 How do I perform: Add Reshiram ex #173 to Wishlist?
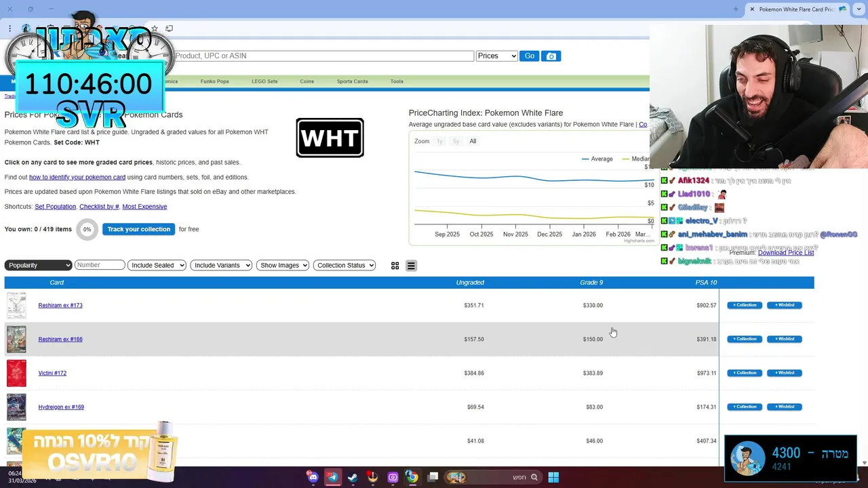coord(785,305)
